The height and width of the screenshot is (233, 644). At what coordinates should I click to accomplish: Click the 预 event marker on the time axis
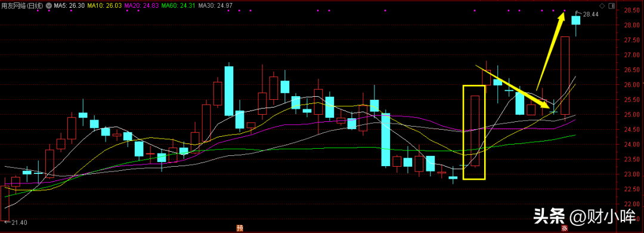pos(240,228)
